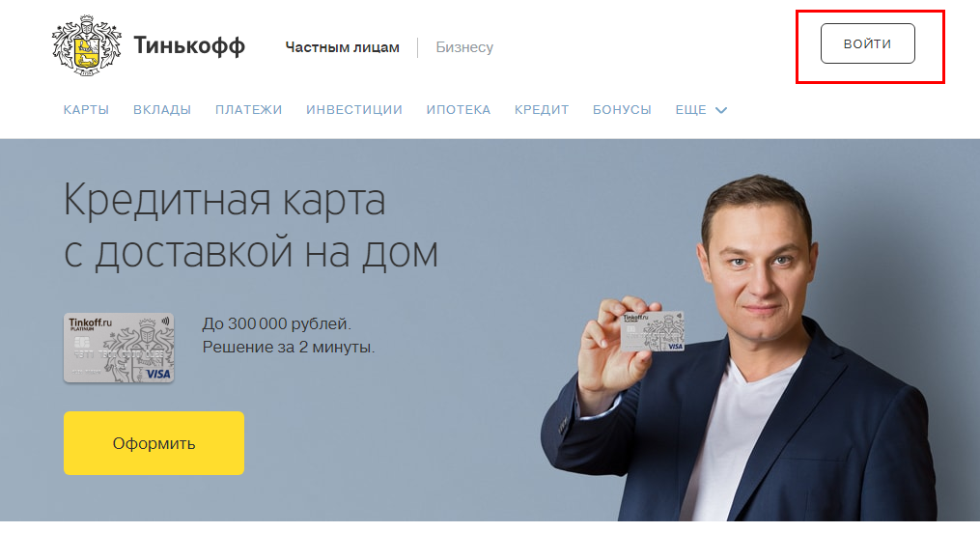Click the yellow Оформить button

point(154,443)
